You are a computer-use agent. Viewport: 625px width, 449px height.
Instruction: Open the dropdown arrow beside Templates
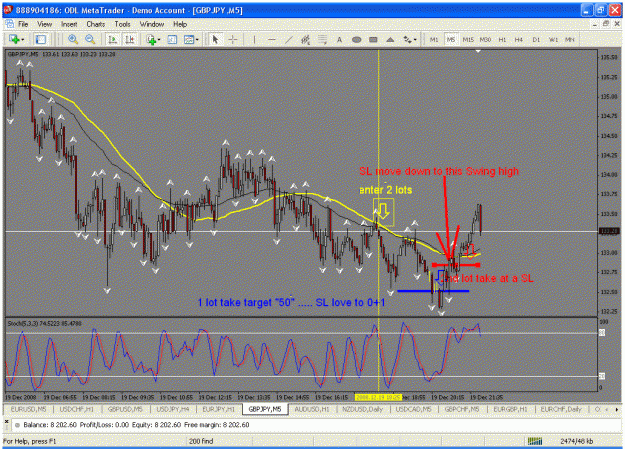click(197, 39)
